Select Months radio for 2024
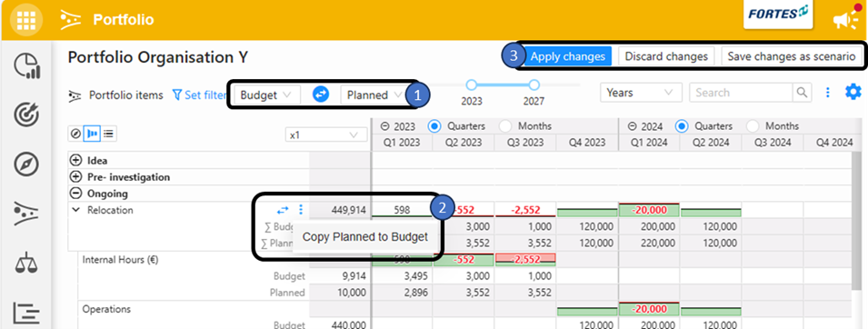Screen dimensions: 868x329 pos(753,126)
